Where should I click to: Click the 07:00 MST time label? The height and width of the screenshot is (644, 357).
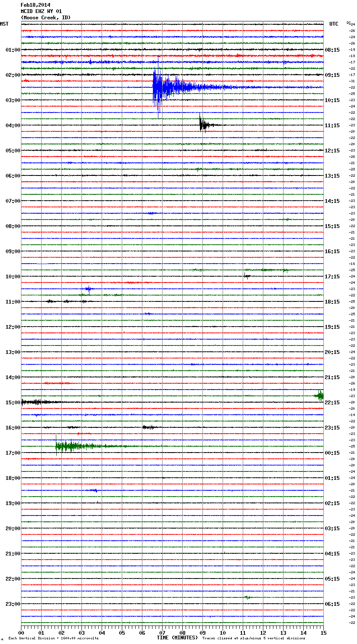click(13, 201)
